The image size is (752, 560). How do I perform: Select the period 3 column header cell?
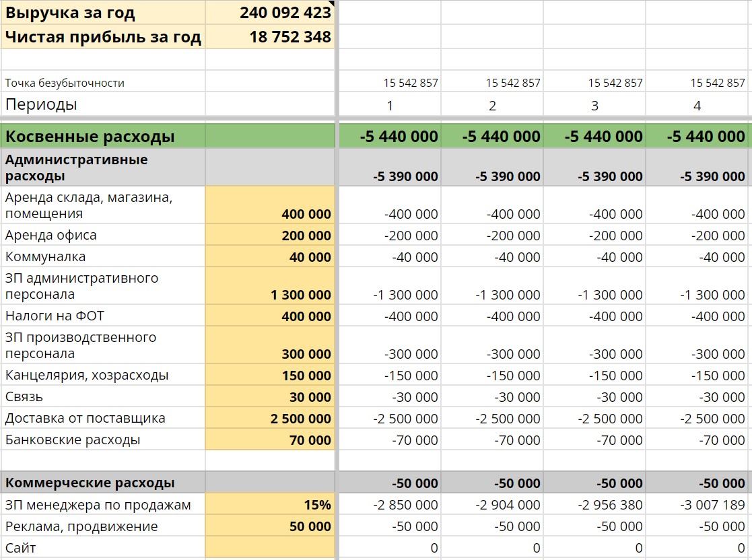point(594,105)
